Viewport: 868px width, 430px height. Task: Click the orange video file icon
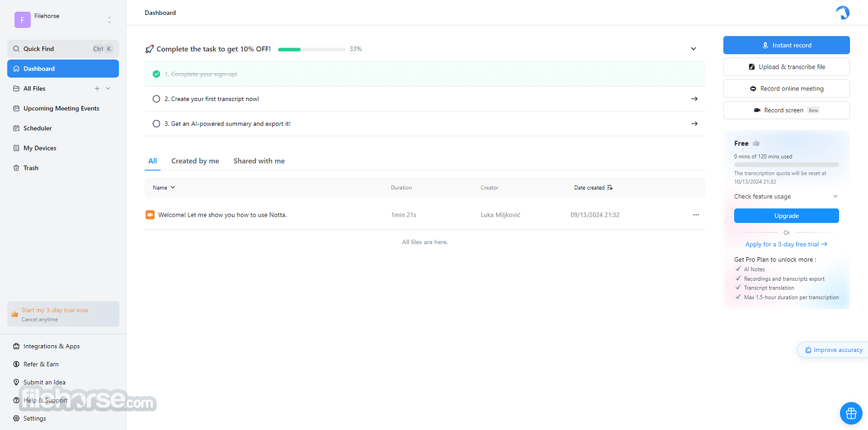click(x=150, y=215)
